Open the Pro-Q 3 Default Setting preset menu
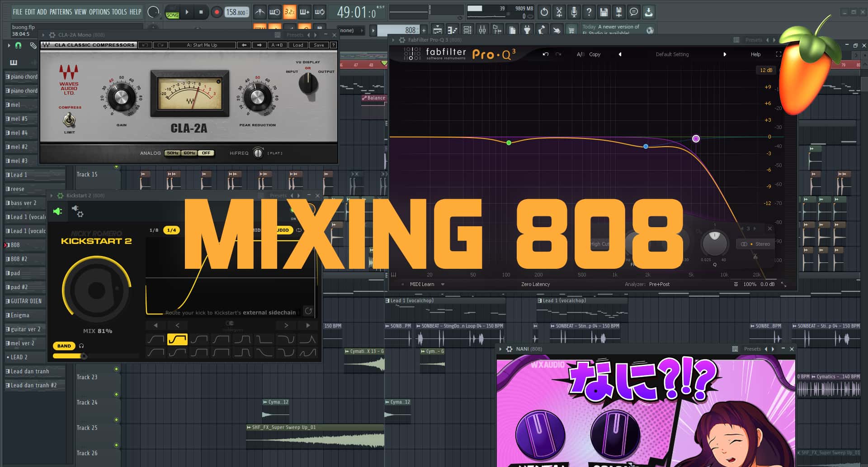The width and height of the screenshot is (868, 467). 672,54
